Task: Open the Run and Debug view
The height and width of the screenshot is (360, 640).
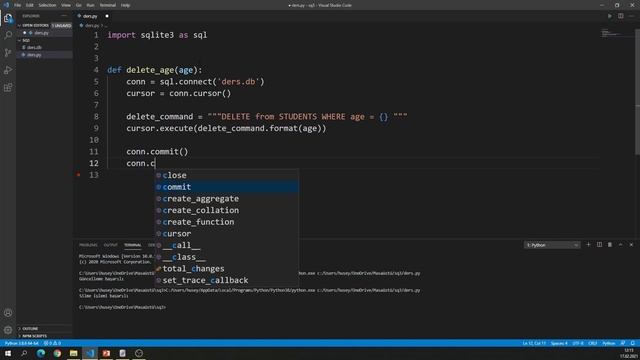Action: 8,70
